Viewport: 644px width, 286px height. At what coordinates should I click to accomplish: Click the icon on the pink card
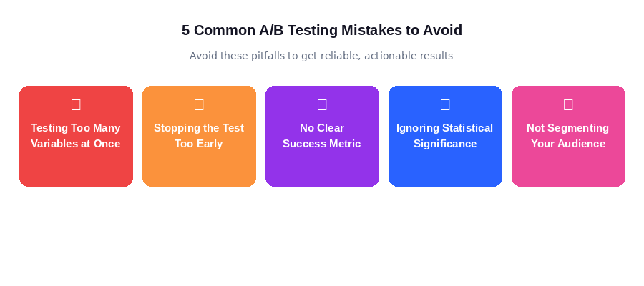(568, 104)
